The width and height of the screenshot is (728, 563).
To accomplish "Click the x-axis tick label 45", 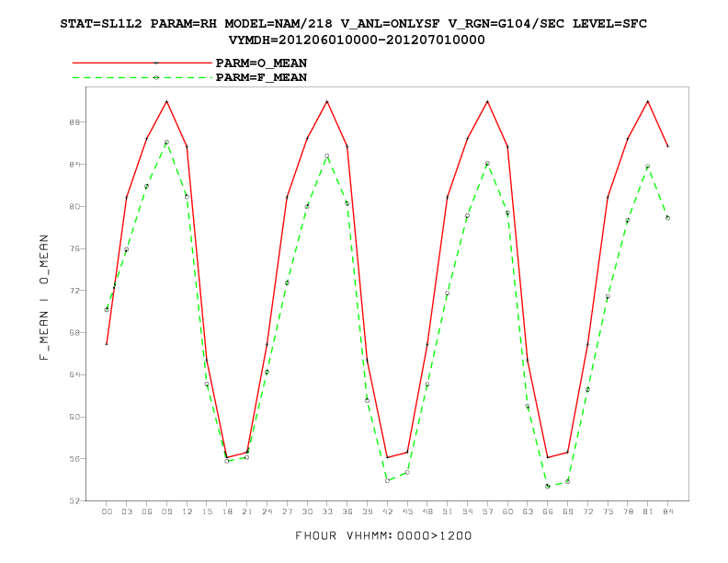I will (x=407, y=511).
